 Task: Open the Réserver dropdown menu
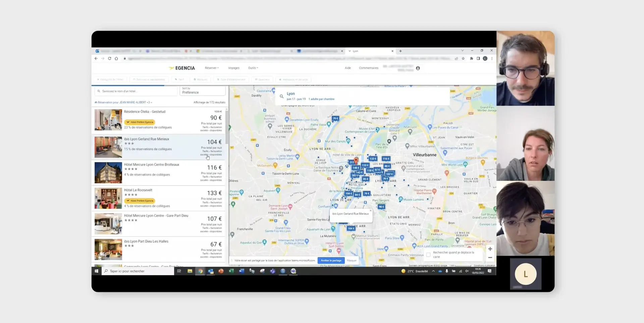(212, 68)
